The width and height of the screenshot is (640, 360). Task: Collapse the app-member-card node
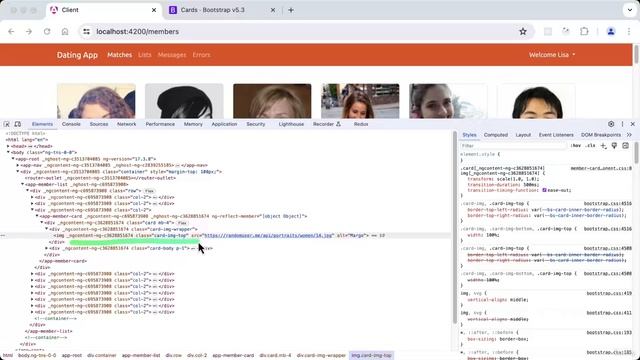pyautogui.click(x=37, y=216)
